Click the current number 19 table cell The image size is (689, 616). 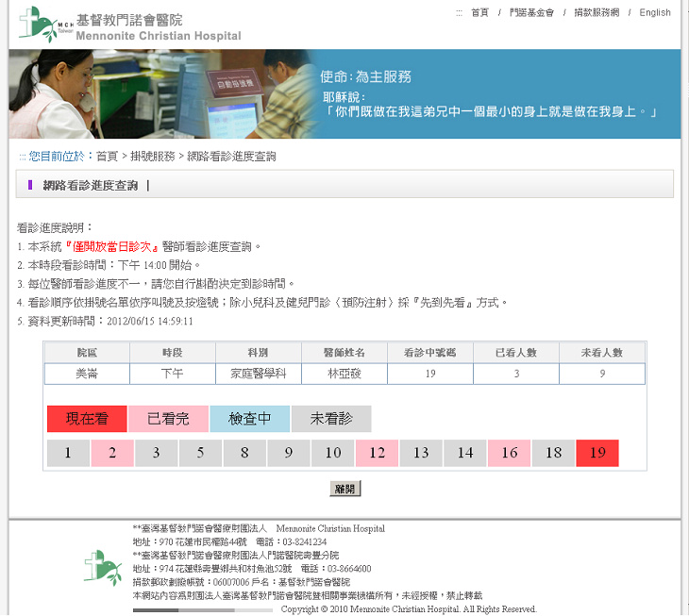(430, 374)
